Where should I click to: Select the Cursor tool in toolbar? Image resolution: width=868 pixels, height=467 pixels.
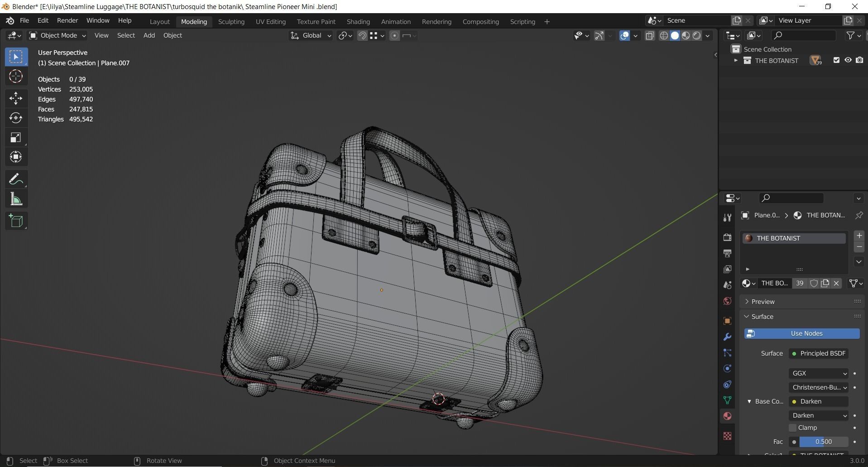pos(16,76)
